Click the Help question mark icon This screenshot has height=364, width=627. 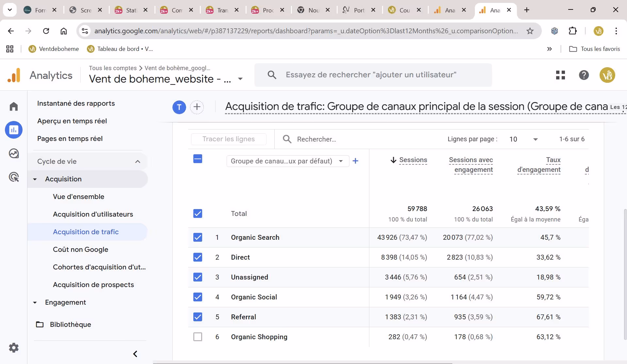coord(584,75)
